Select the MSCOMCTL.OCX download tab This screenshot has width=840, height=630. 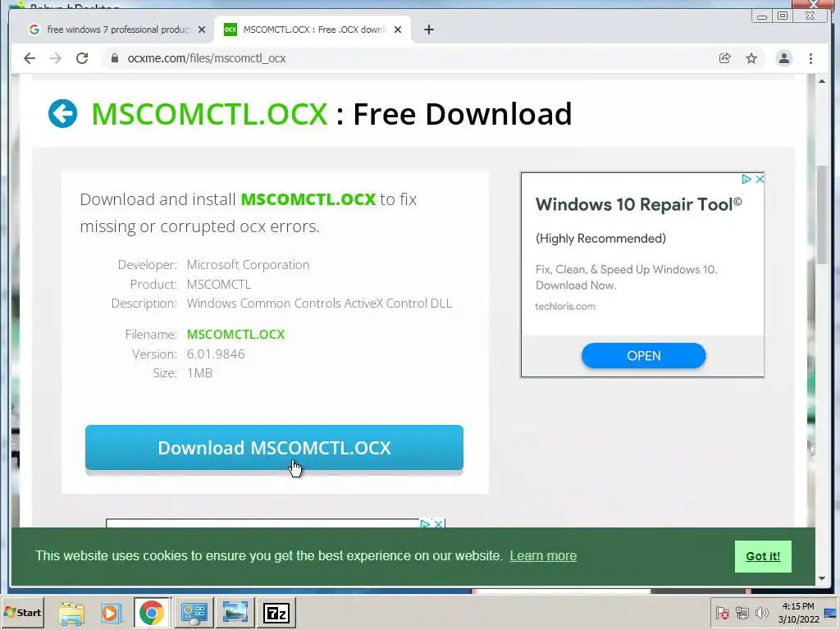click(313, 30)
